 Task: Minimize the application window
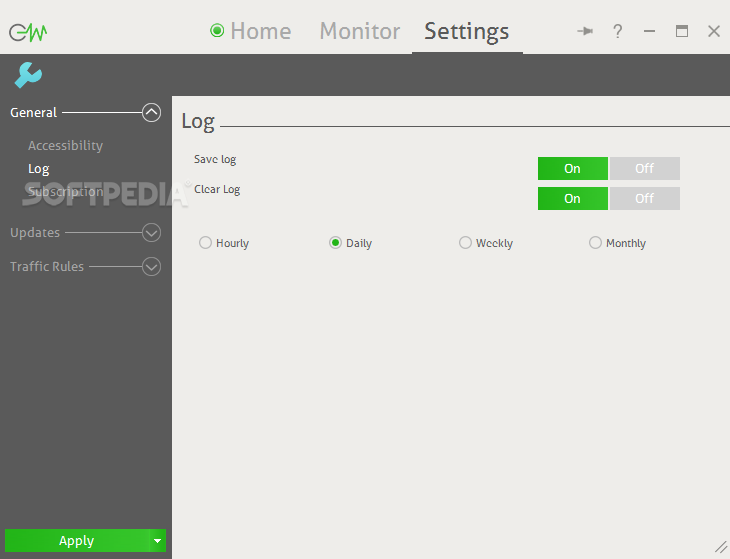(649, 32)
